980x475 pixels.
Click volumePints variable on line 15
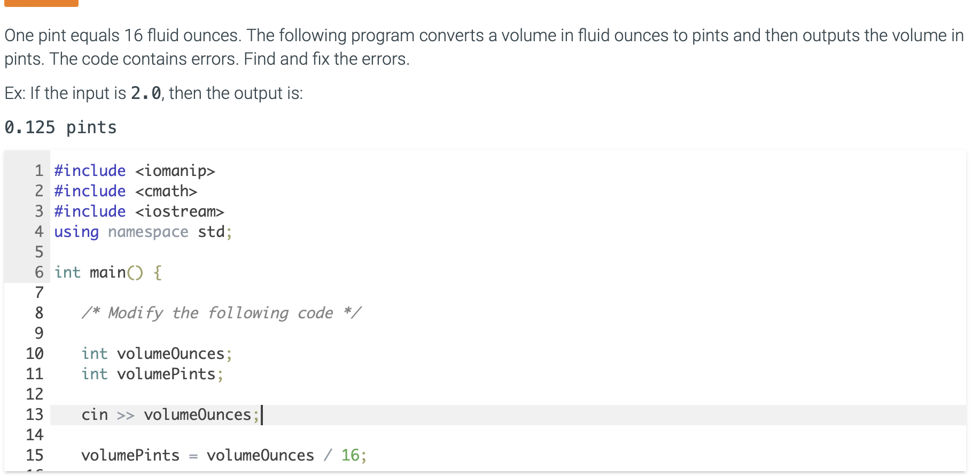[130, 455]
